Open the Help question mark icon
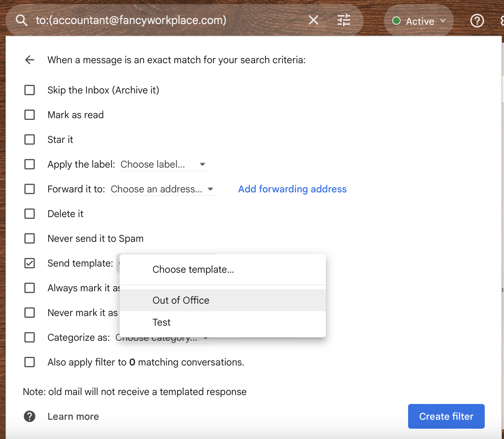This screenshot has width=504, height=439. tap(477, 21)
